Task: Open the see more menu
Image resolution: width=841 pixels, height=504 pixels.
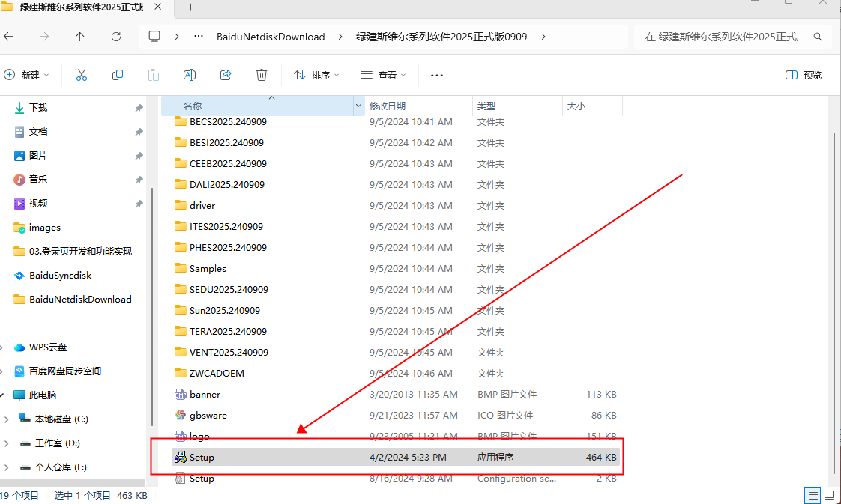Action: 437,75
